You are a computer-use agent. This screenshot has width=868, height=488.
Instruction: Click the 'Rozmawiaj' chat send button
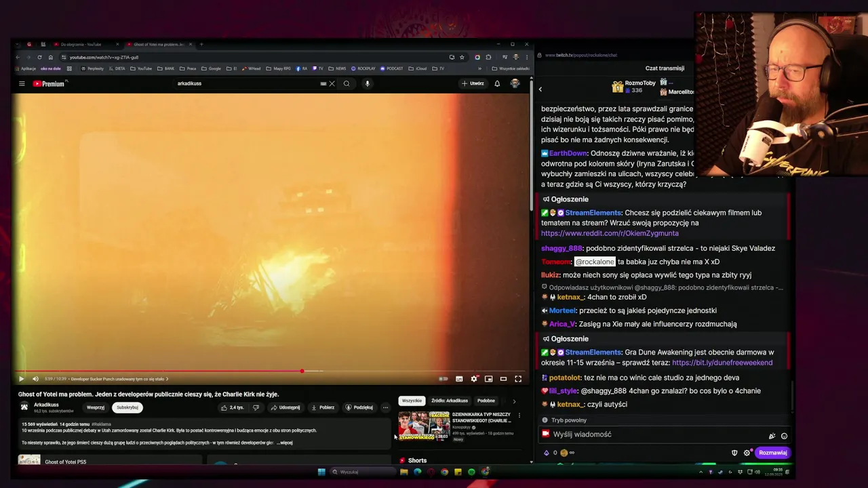[772, 453]
